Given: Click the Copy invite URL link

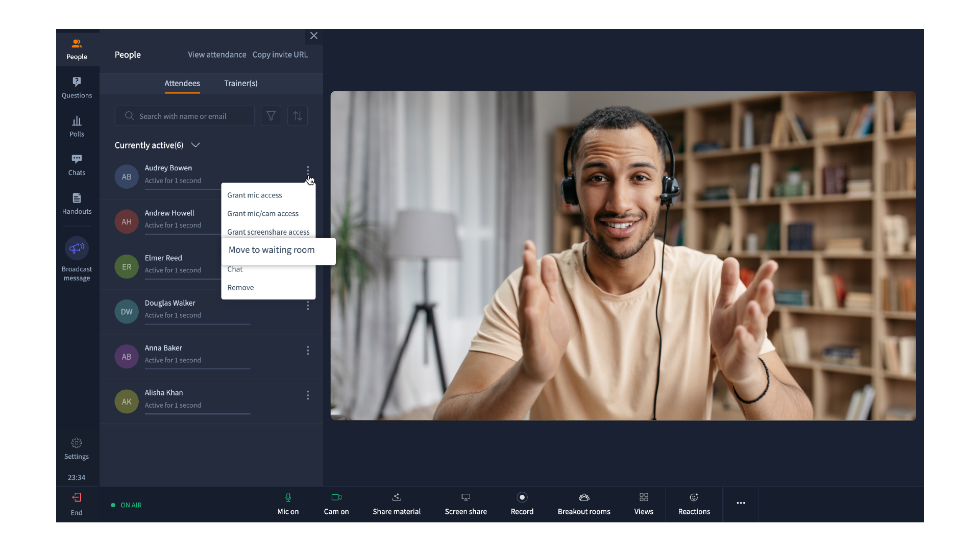Looking at the screenshot, I should point(280,55).
